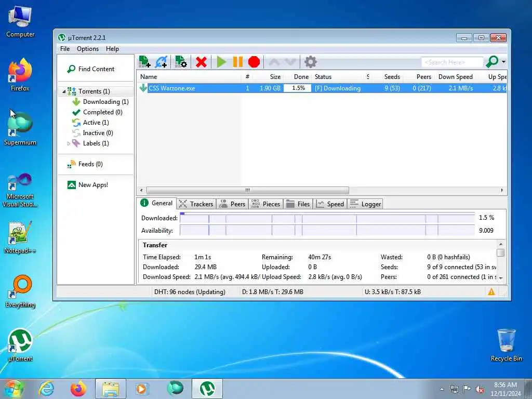Select Inactive (0) in the sidebar
Viewport: 532px width, 399px height.
(x=92, y=133)
